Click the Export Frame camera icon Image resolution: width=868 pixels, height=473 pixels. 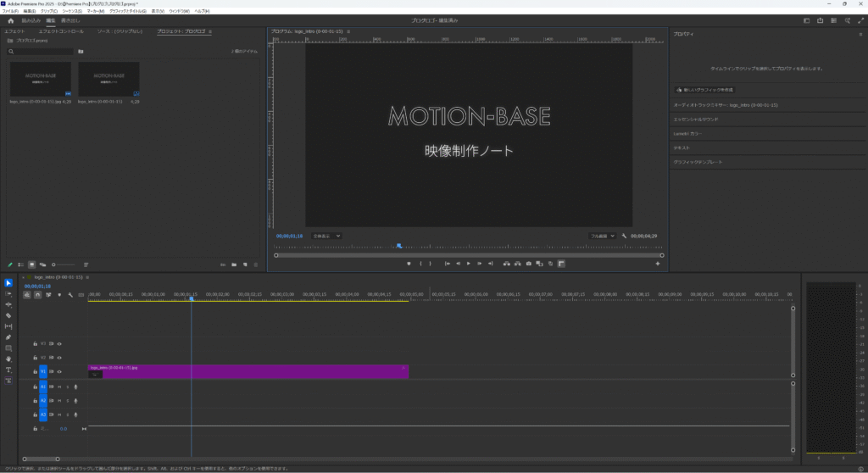point(529,264)
